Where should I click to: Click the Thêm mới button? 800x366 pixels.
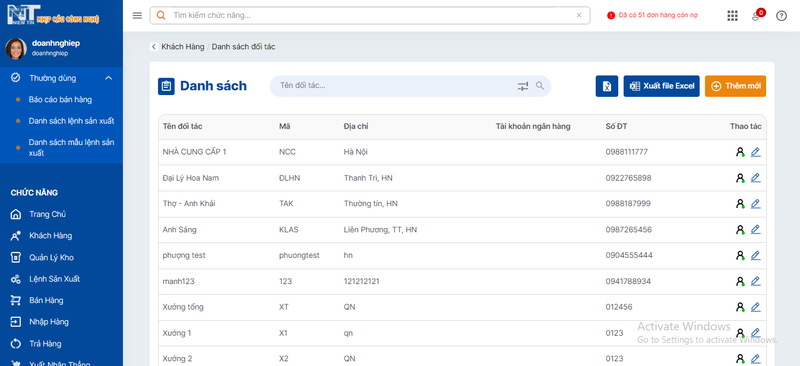click(735, 86)
